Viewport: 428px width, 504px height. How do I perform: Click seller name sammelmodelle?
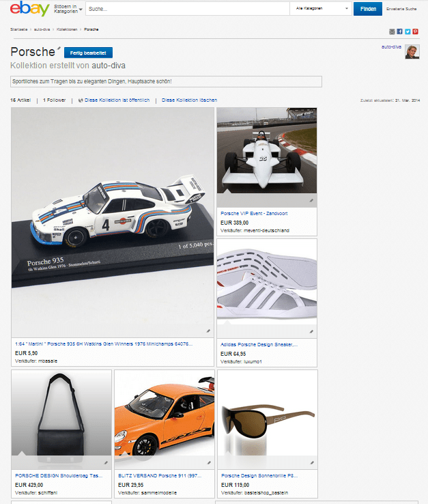tap(159, 493)
